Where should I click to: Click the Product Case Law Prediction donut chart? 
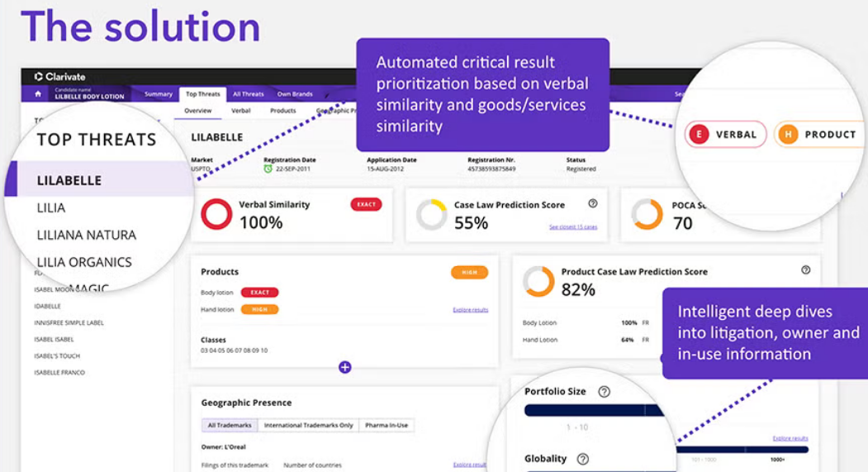point(538,281)
